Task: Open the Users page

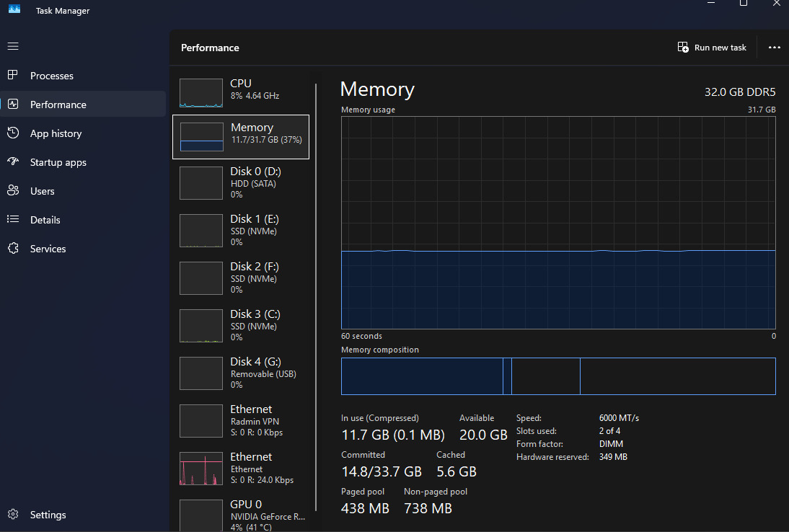Action: [x=83, y=190]
